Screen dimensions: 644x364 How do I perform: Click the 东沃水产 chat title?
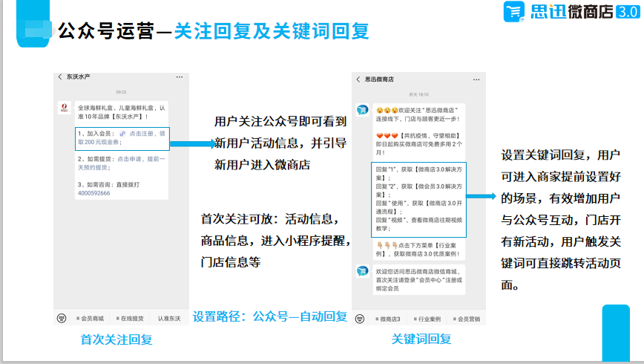point(78,77)
